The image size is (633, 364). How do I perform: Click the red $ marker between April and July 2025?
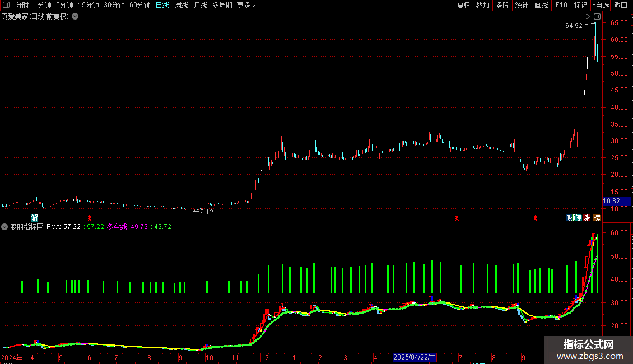click(457, 218)
